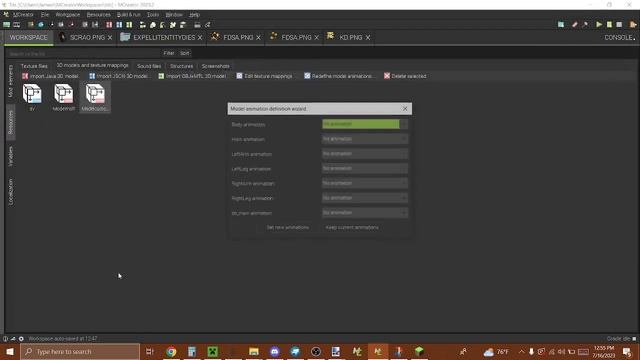The image size is (640, 360).
Task: Close the EXPELLITENTITYDIES tab
Action: tap(200, 38)
